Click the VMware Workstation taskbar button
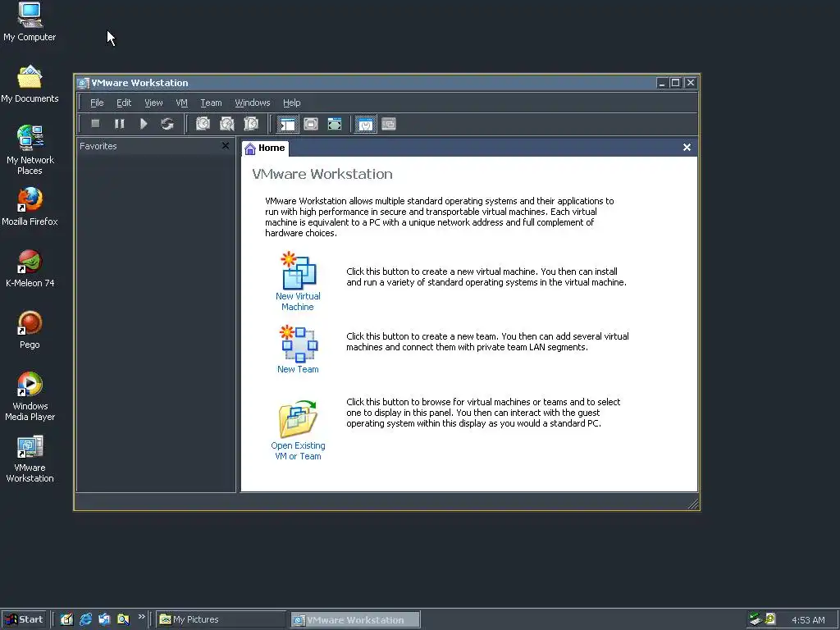 355,620
